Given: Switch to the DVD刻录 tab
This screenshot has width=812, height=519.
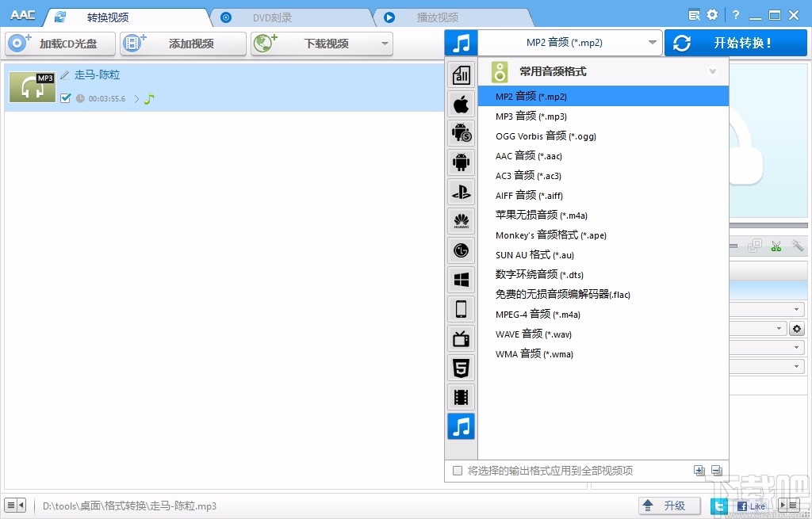Looking at the screenshot, I should coord(274,16).
